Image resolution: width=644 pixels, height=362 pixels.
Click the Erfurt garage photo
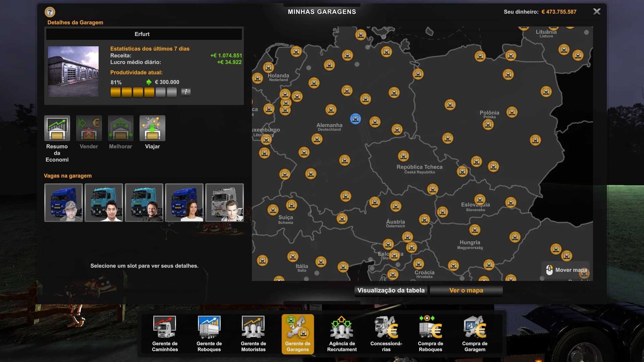pyautogui.click(x=73, y=71)
